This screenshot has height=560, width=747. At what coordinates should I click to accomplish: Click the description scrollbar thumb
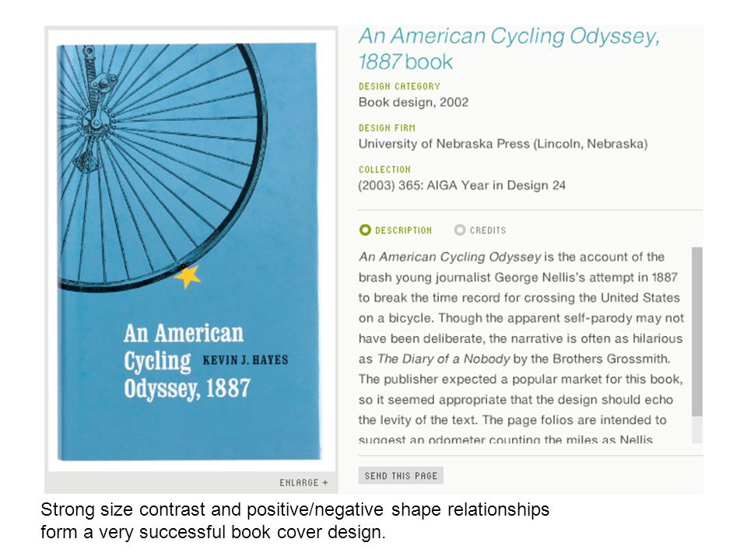(x=697, y=331)
